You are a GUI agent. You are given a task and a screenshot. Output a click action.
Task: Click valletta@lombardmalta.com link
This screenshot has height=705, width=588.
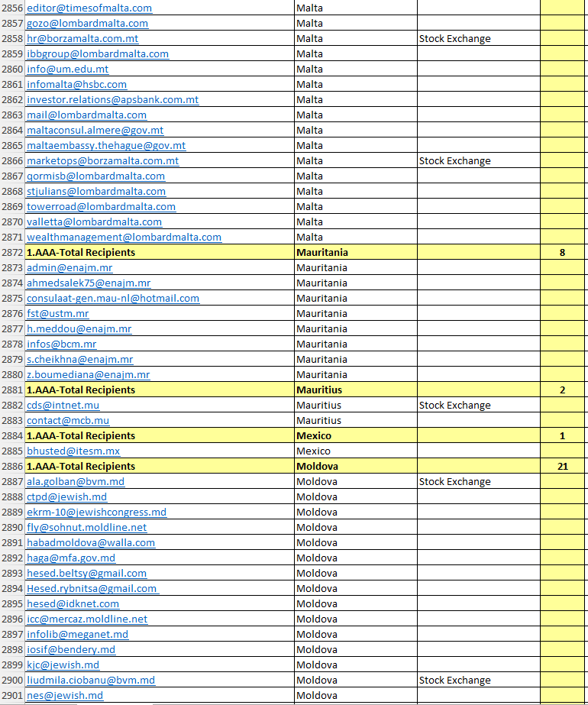(95, 222)
